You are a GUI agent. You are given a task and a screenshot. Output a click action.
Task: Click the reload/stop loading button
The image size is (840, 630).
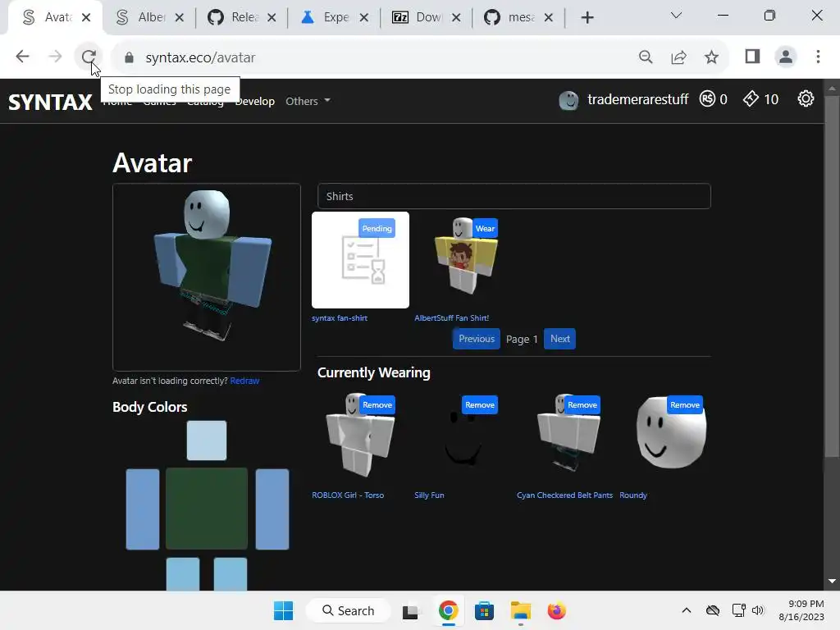89,57
